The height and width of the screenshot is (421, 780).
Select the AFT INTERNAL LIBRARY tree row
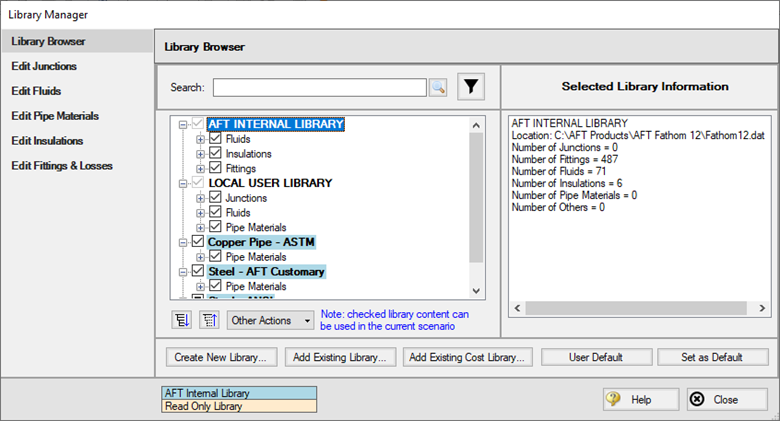pyautogui.click(x=276, y=124)
